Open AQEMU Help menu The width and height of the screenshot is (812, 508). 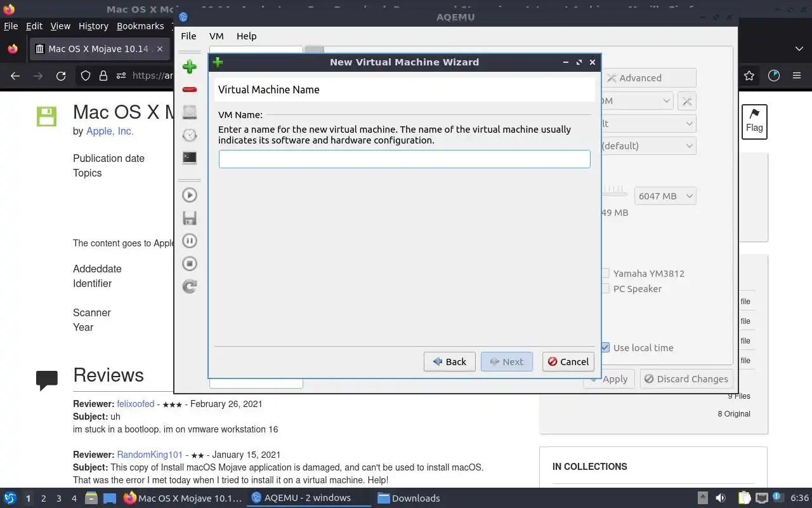click(x=246, y=36)
